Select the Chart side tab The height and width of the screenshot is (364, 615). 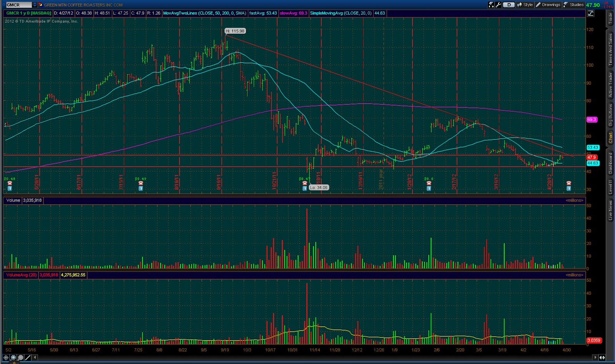pyautogui.click(x=610, y=138)
